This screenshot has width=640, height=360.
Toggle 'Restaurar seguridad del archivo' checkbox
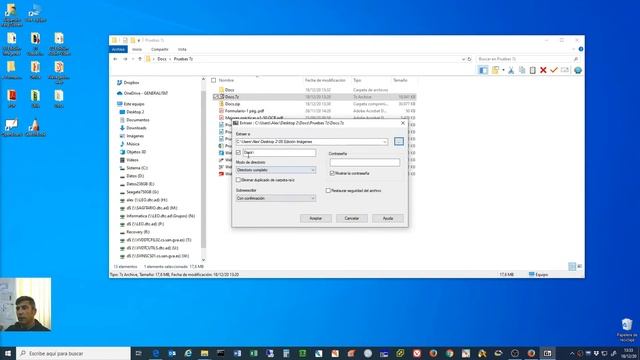pos(328,191)
